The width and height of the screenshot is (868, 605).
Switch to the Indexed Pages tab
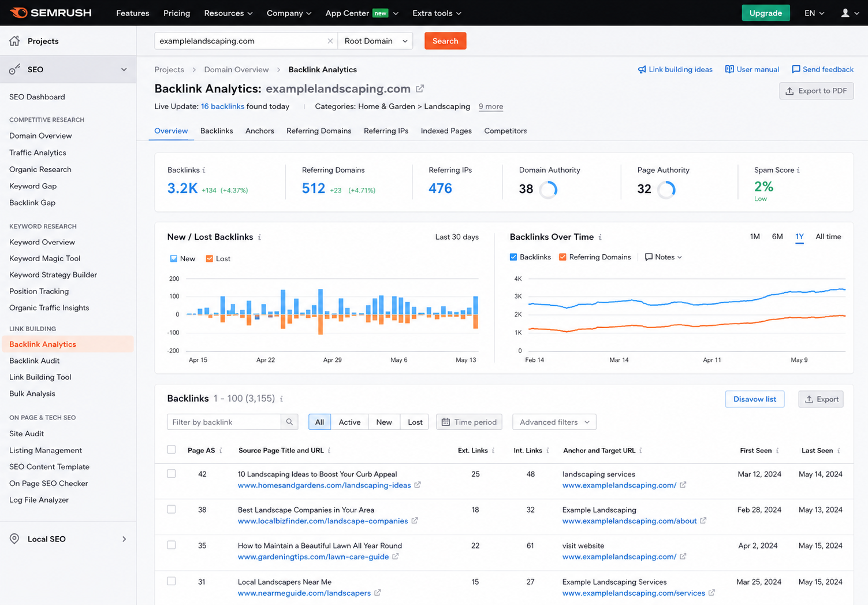click(446, 131)
